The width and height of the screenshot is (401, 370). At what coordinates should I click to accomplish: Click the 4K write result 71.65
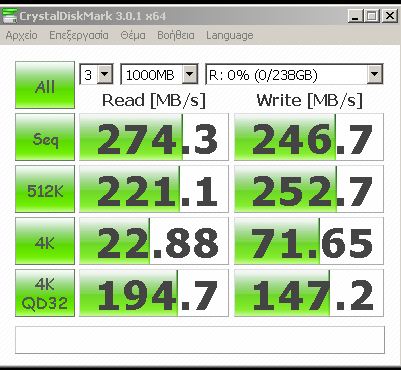coord(309,241)
